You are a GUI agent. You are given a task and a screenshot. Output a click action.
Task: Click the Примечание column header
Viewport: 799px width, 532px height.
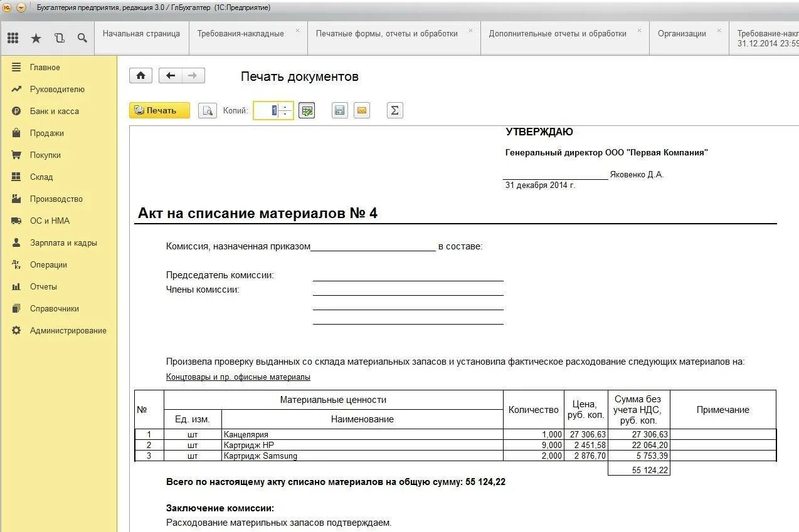722,409
